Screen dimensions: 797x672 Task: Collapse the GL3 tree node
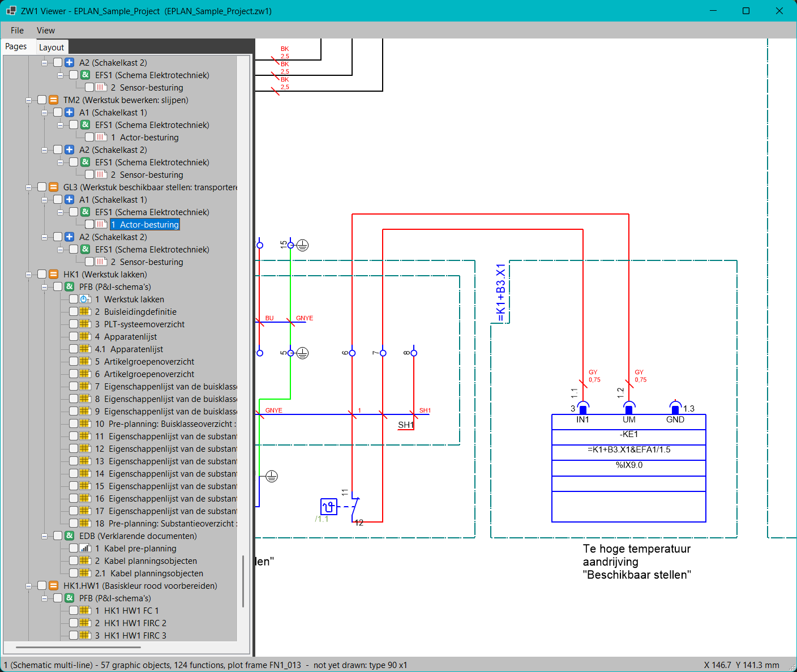[29, 187]
